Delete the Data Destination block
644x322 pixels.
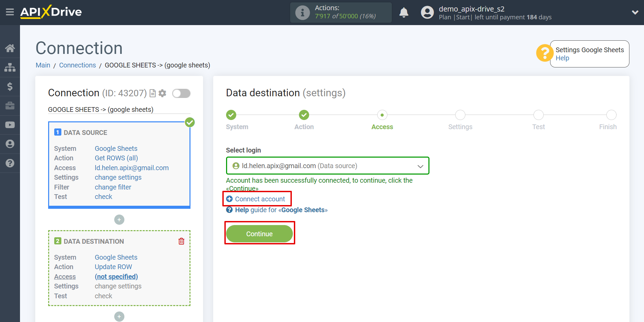[181, 241]
